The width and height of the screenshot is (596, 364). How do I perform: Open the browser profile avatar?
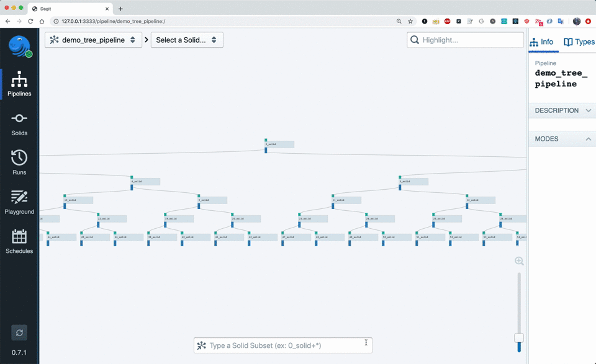(577, 21)
